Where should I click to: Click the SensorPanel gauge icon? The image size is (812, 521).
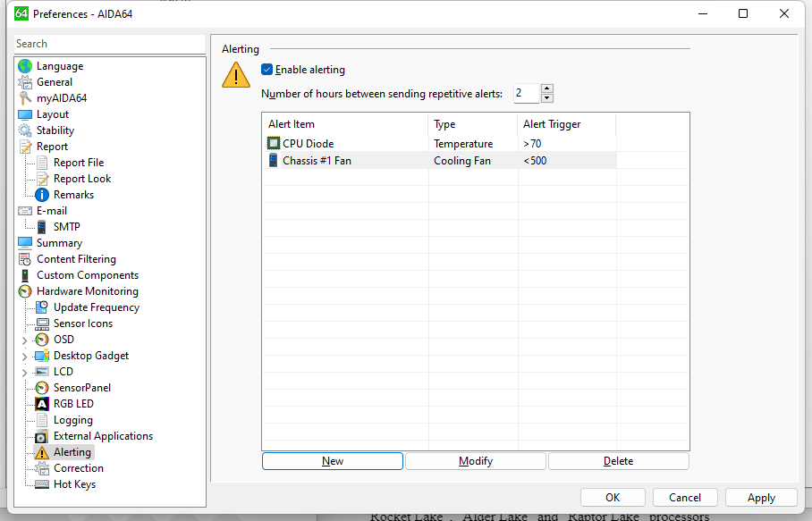(x=41, y=388)
